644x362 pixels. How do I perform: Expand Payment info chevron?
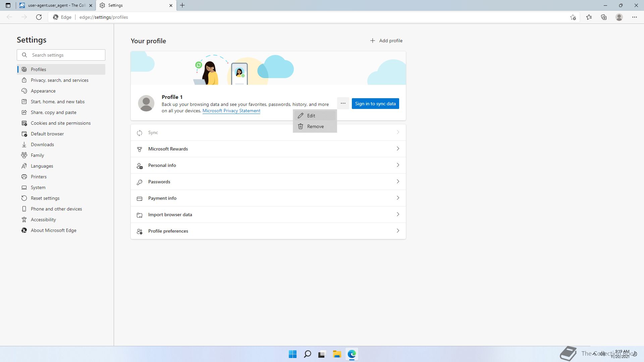click(398, 198)
